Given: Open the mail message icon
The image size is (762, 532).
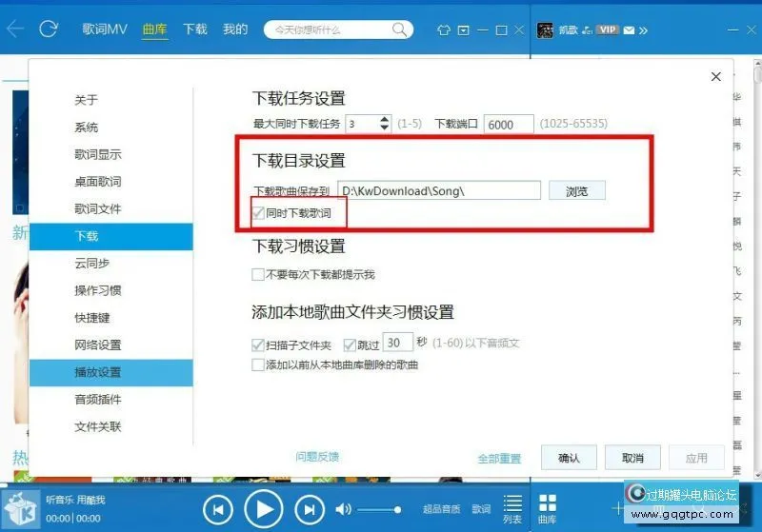Looking at the screenshot, I should (629, 30).
